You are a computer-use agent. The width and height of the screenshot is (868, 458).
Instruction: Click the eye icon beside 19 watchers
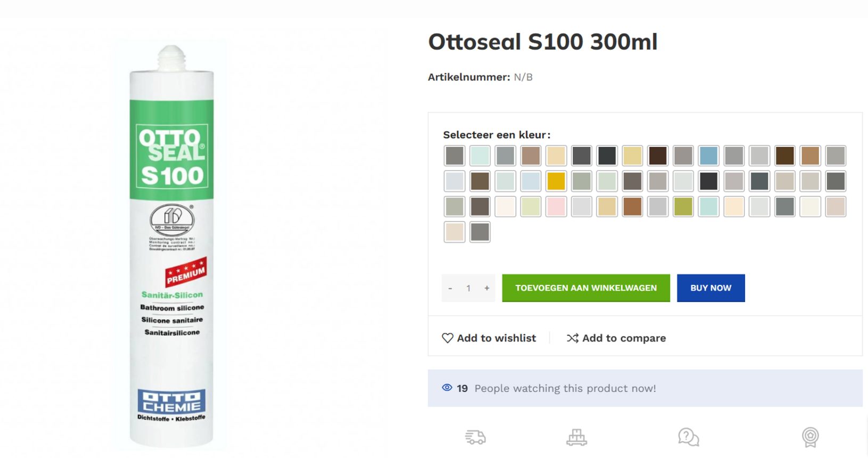[x=447, y=388]
